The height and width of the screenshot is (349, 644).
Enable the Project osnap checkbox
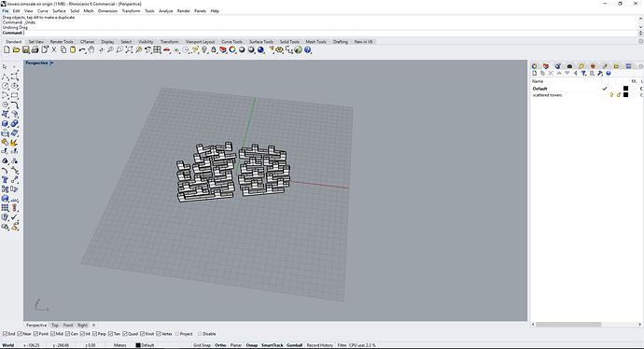coord(177,334)
